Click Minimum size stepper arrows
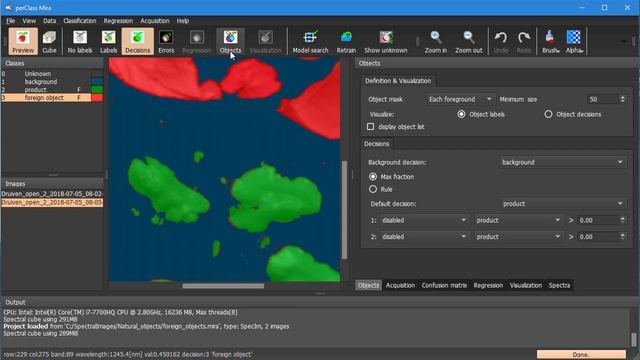Screen dimensions: 640x360 pyautogui.click(x=622, y=99)
